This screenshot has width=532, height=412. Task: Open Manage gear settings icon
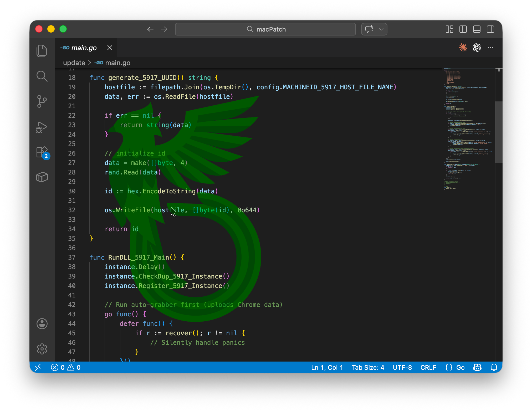[42, 349]
